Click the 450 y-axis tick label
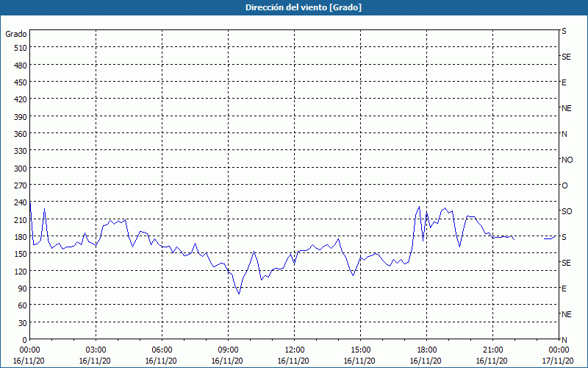The image size is (588, 368). tap(21, 82)
